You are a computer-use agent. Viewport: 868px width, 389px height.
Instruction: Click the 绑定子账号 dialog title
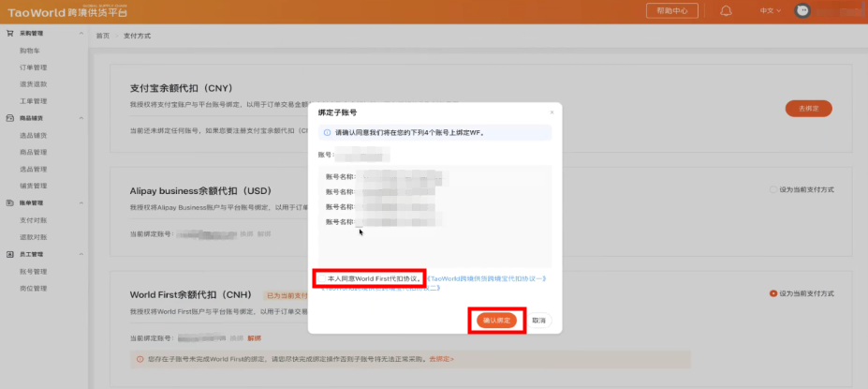[x=338, y=112]
